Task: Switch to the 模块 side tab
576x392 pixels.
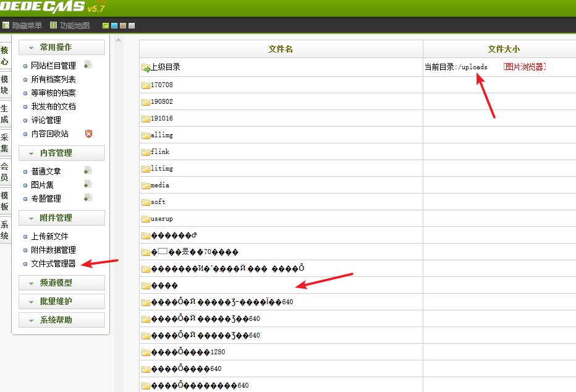Action: tap(4, 84)
